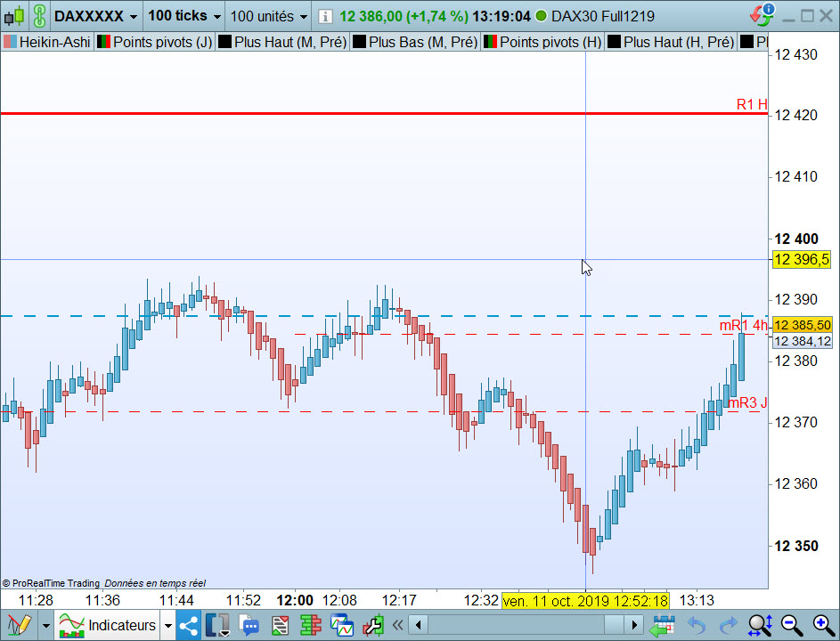Select the Plus Haut (H, Pré) tab
Image resolution: width=840 pixels, height=641 pixels.
672,42
